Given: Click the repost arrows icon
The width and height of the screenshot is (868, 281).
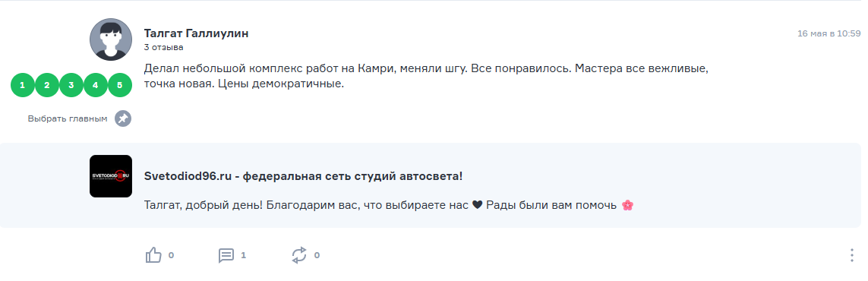Looking at the screenshot, I should 299,255.
